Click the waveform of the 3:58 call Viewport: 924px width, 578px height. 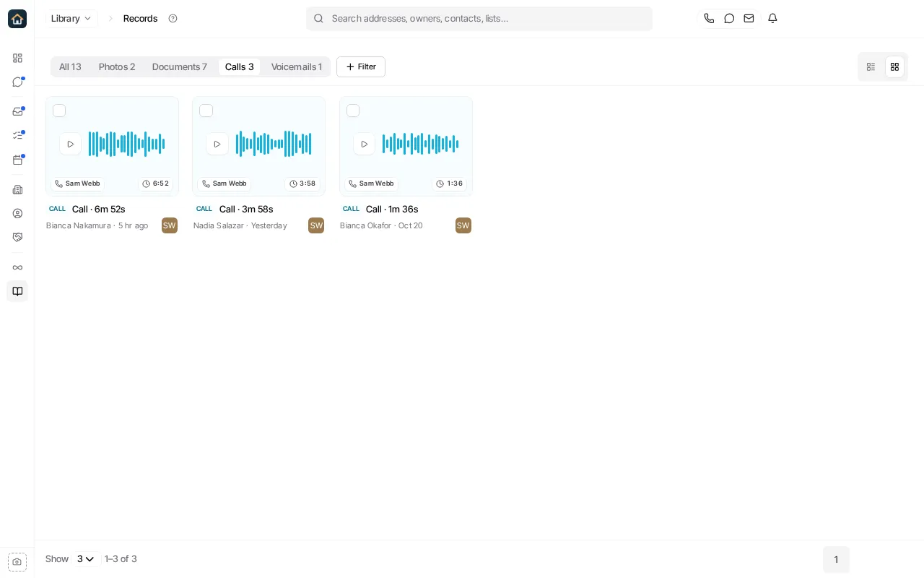(274, 144)
